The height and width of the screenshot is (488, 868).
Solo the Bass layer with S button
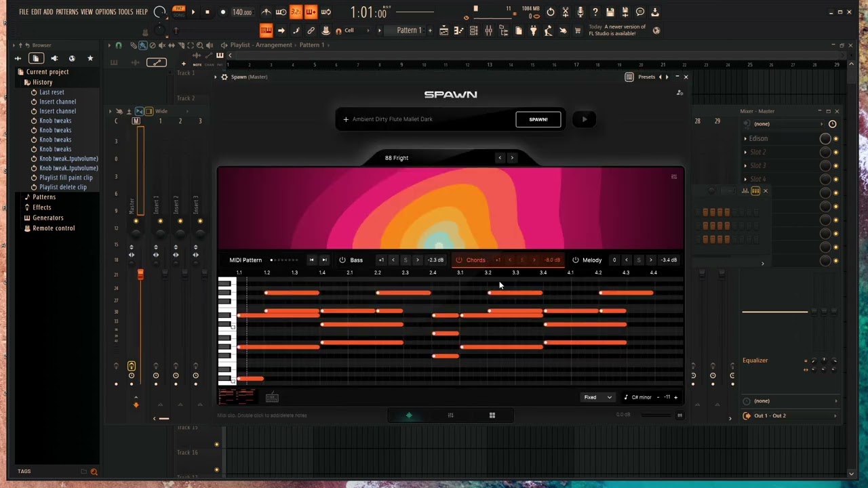(406, 260)
